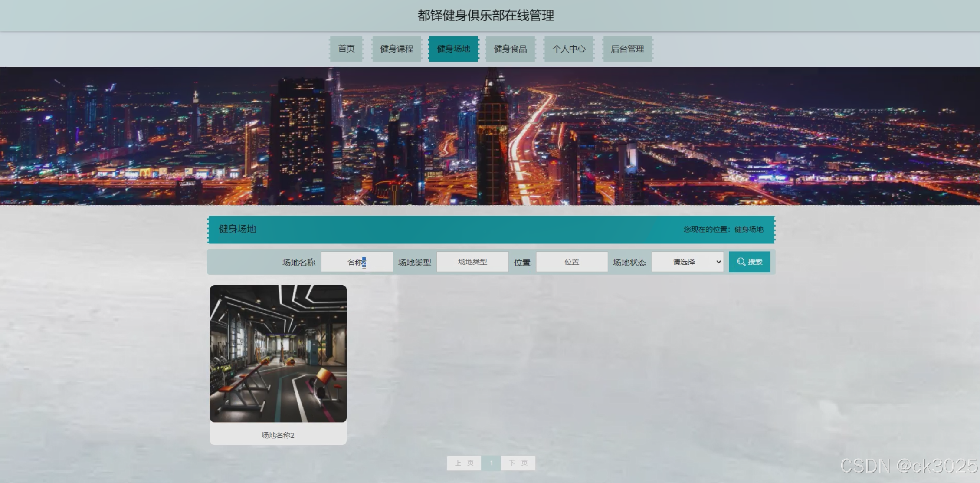Viewport: 980px width, 483px height.
Task: Select page 1 in the pagination
Action: 491,463
